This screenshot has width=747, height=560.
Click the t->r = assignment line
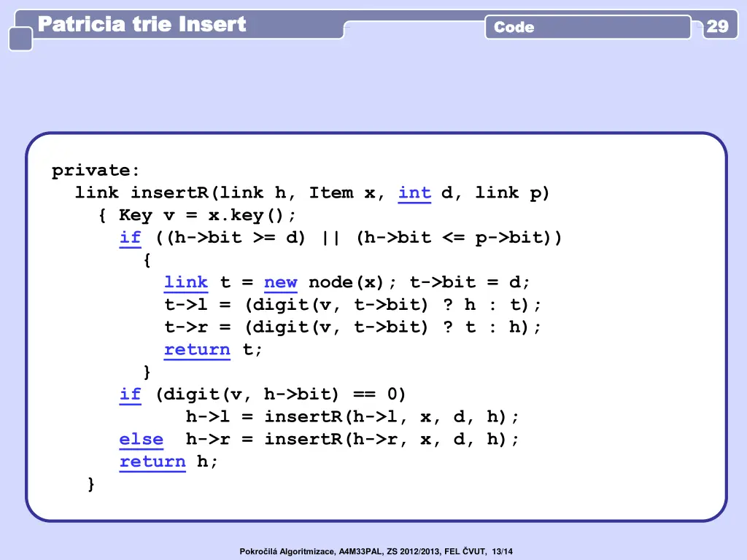353,327
